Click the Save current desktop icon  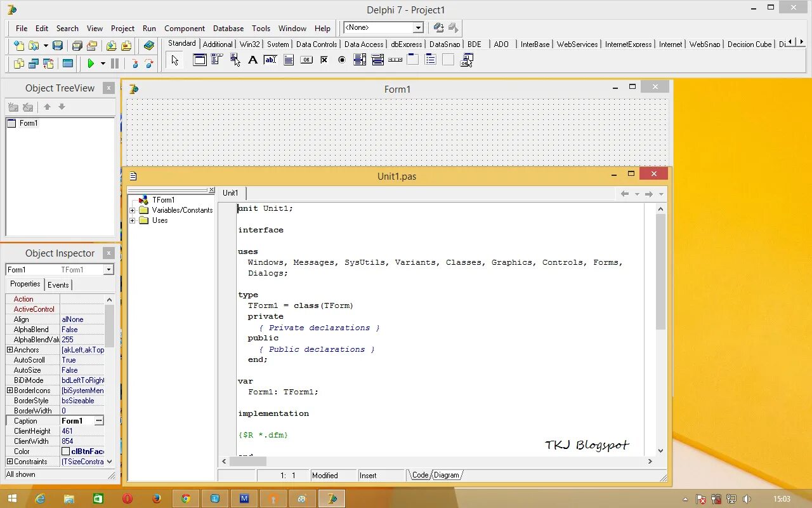(438, 28)
